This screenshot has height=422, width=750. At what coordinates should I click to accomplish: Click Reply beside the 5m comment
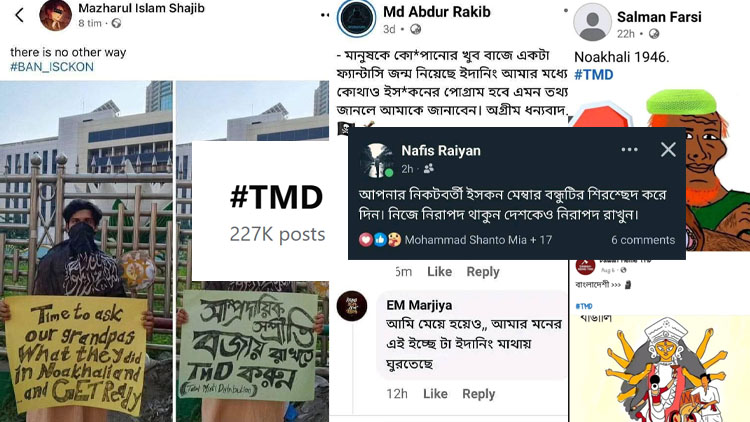click(x=483, y=272)
